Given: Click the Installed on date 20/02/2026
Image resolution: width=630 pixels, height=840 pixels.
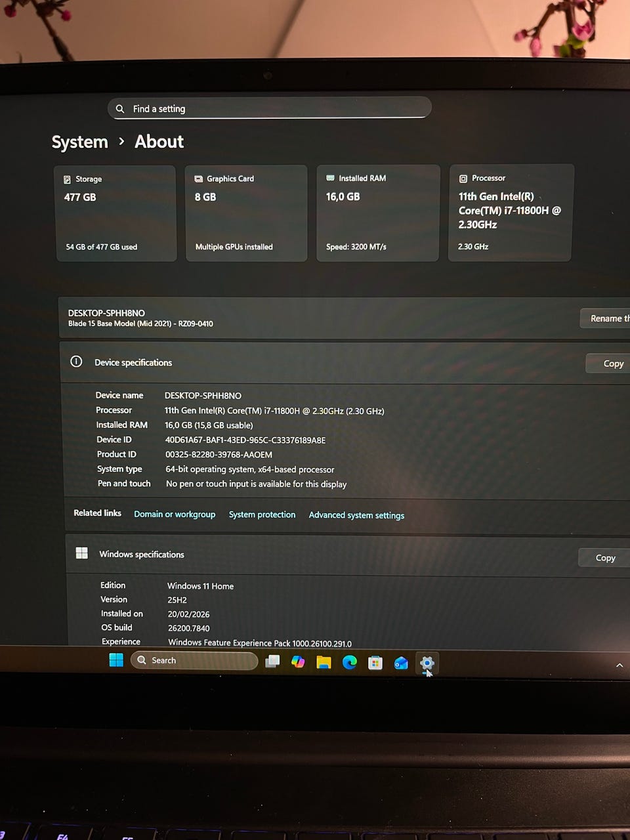Looking at the screenshot, I should click(x=188, y=614).
